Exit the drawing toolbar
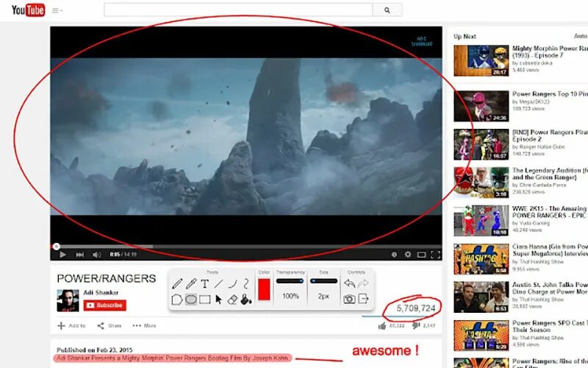 click(363, 299)
